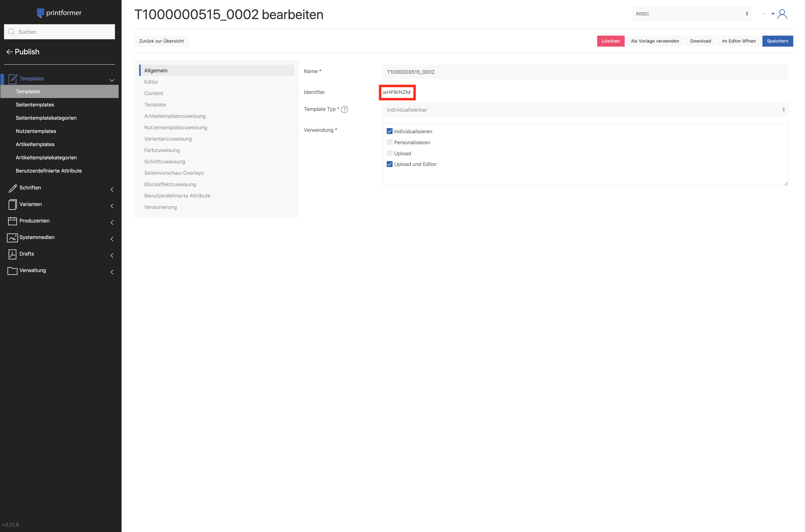Enable the Personalisieren checkbox
Viewport: 805px width, 532px height.
389,142
